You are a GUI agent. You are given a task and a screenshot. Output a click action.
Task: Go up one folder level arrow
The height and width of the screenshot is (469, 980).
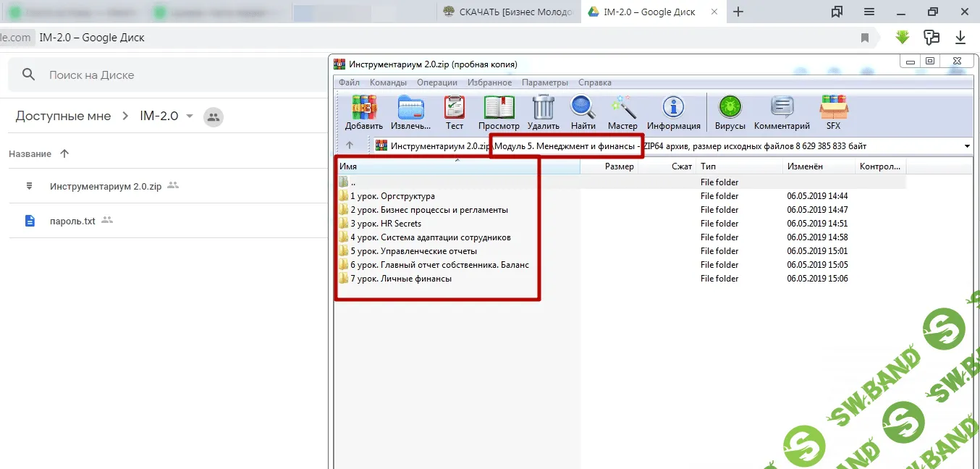tap(350, 145)
